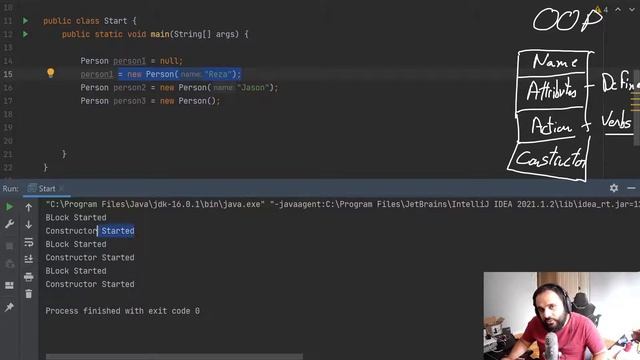
Task: Click the restore layout icon in Run toolbar
Action: [9, 285]
